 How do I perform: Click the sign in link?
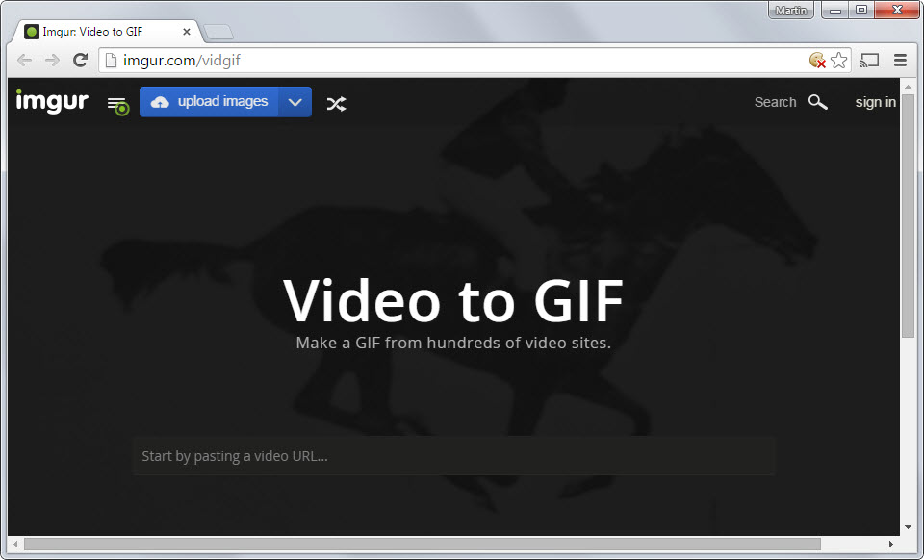[876, 102]
